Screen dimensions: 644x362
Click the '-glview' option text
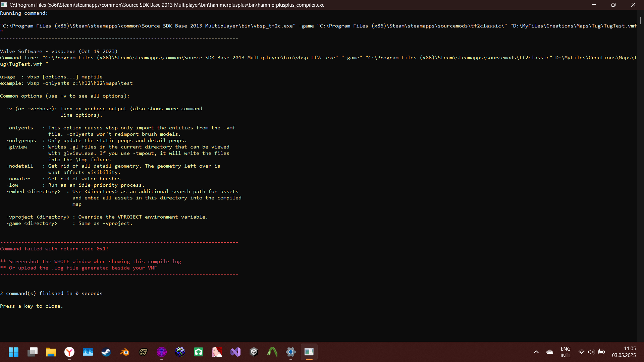click(17, 147)
